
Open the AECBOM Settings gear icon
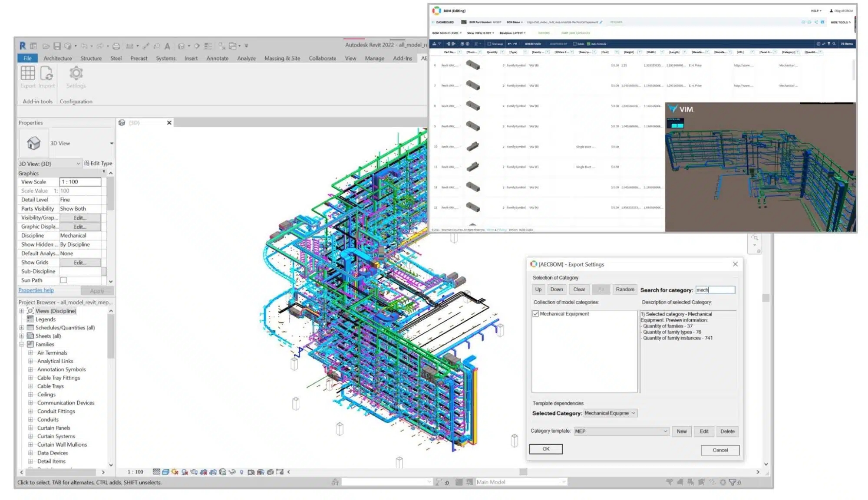click(76, 73)
